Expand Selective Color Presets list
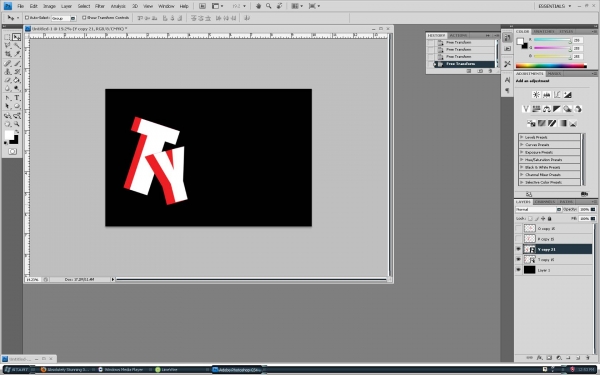The width and height of the screenshot is (600, 375). (522, 182)
